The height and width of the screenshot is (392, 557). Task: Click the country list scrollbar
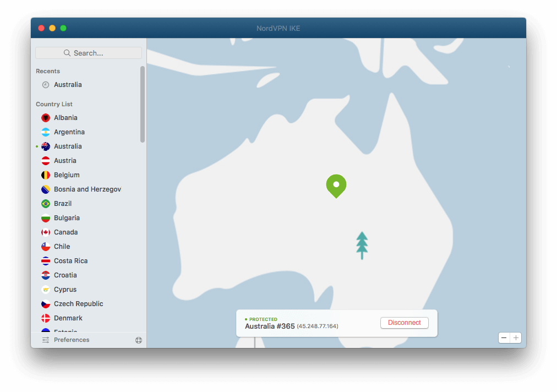tap(143, 104)
